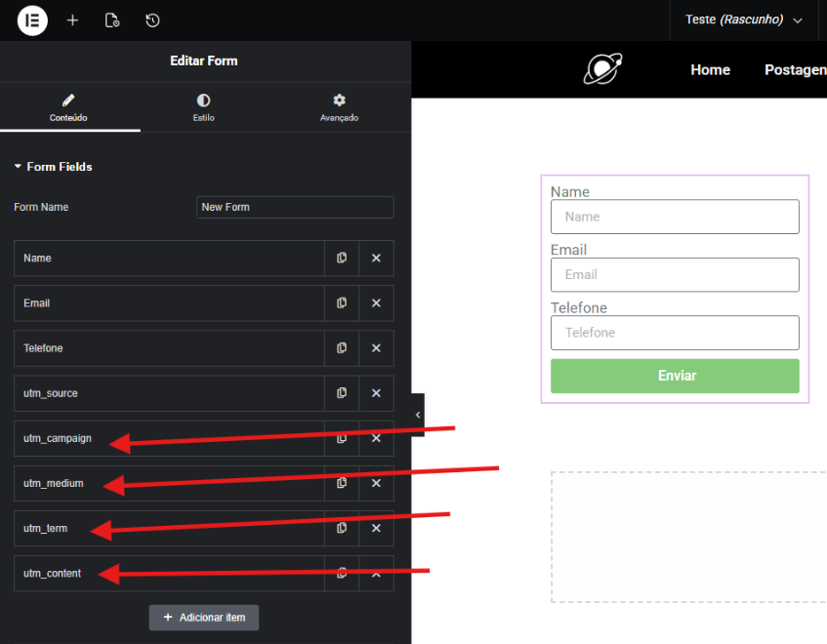Switch to the Estilo tab
The width and height of the screenshot is (827, 644).
203,107
